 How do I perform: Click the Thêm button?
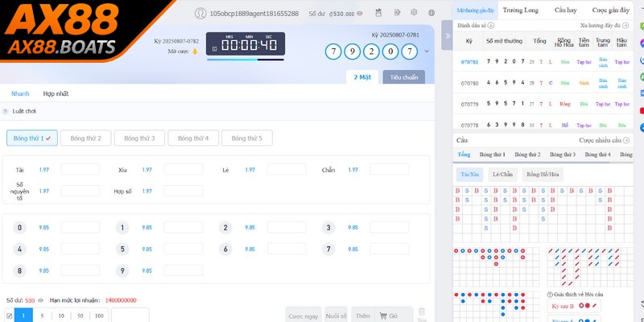click(x=363, y=316)
